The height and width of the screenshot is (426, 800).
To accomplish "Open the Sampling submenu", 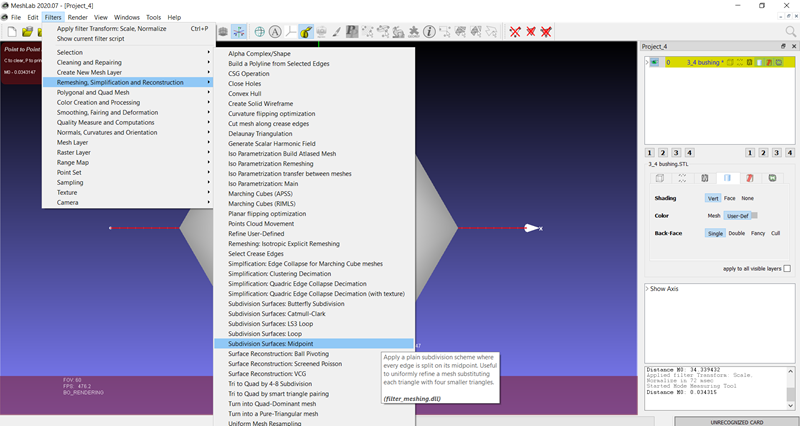I will click(128, 182).
